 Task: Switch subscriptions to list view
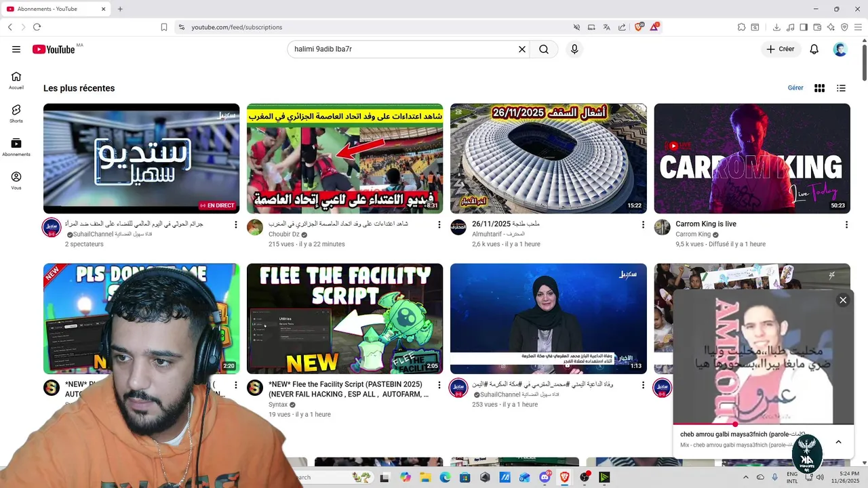(841, 88)
